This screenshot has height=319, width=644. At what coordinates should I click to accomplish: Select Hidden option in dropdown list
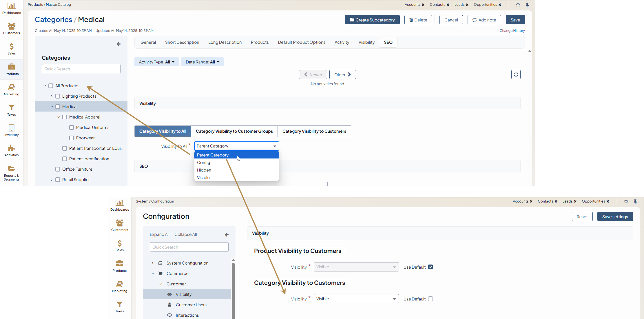click(204, 170)
